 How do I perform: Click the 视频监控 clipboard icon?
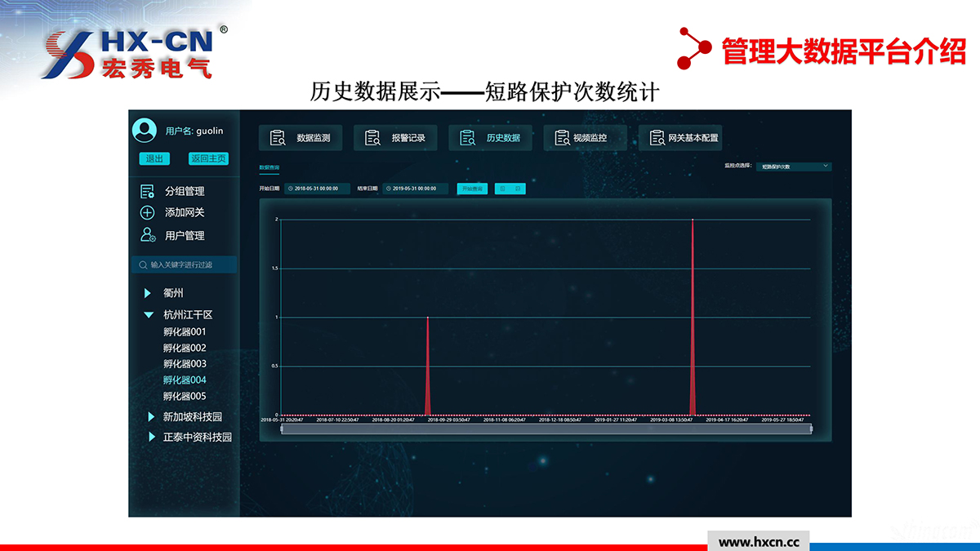(562, 138)
